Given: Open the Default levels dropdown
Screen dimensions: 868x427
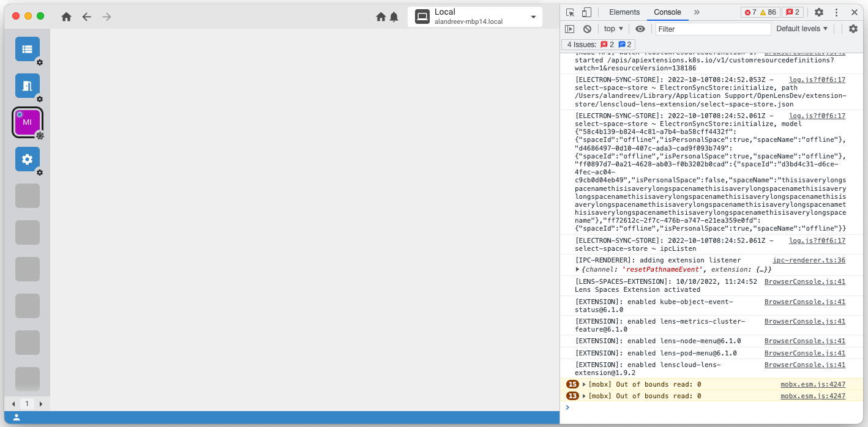Looking at the screenshot, I should [x=799, y=28].
